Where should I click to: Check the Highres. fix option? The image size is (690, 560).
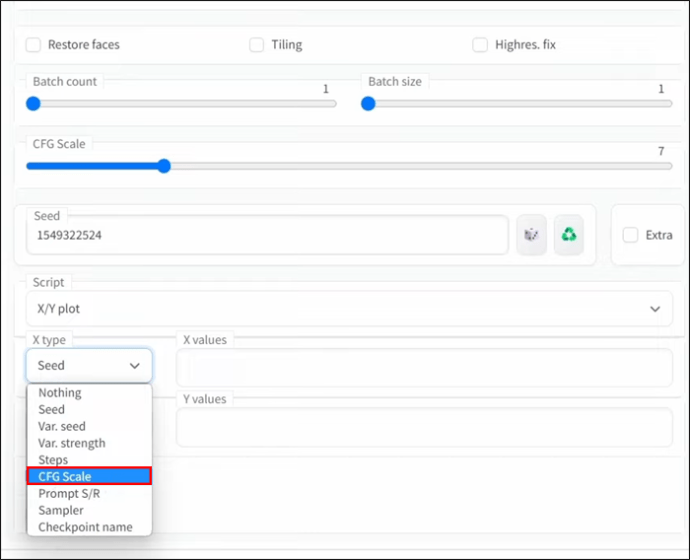coord(480,45)
